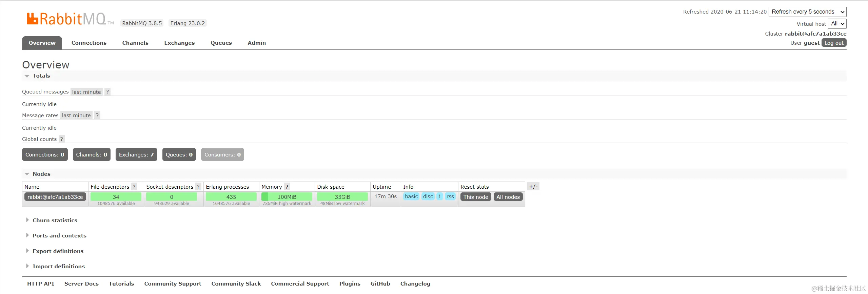Viewport: 868px width, 294px height.
Task: Click the Erlang processes 435 bar
Action: tap(231, 197)
